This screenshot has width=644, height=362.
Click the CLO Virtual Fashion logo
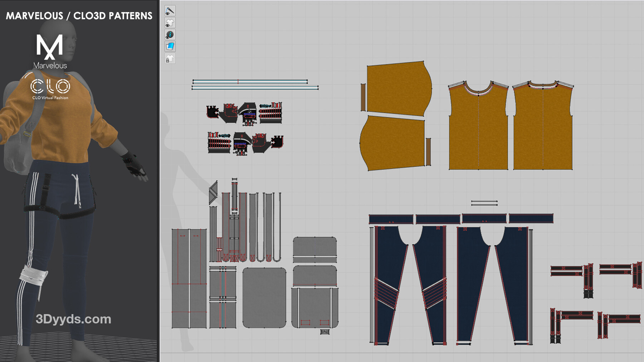(50, 89)
